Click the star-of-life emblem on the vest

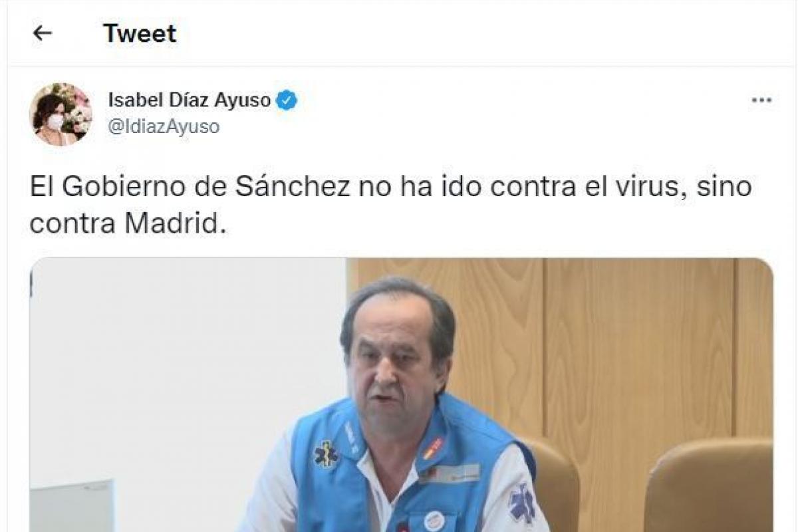point(326,455)
